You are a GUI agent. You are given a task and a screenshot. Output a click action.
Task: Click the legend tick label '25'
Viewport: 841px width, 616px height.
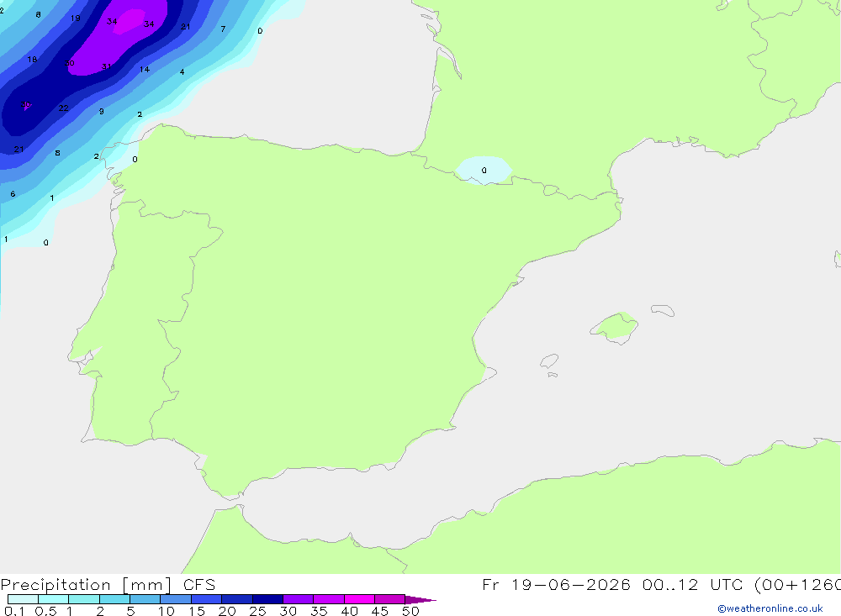258,611
